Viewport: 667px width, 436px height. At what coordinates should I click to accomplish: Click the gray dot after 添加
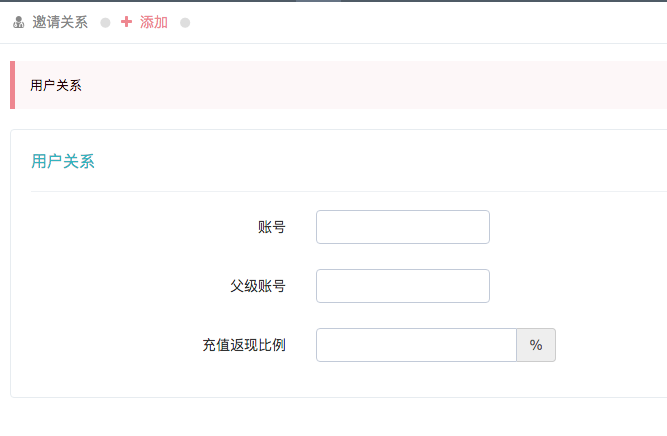[185, 23]
